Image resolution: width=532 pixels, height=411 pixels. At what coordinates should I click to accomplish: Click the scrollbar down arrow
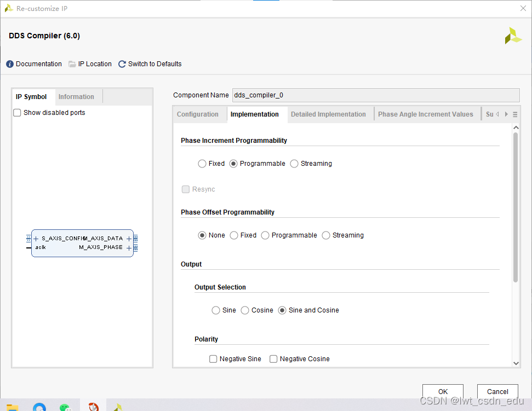pos(516,363)
